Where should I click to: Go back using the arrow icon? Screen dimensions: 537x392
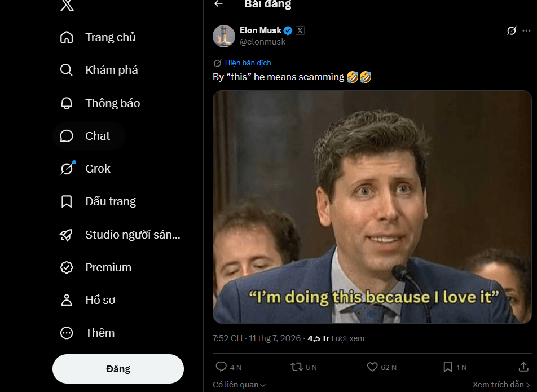218,3
